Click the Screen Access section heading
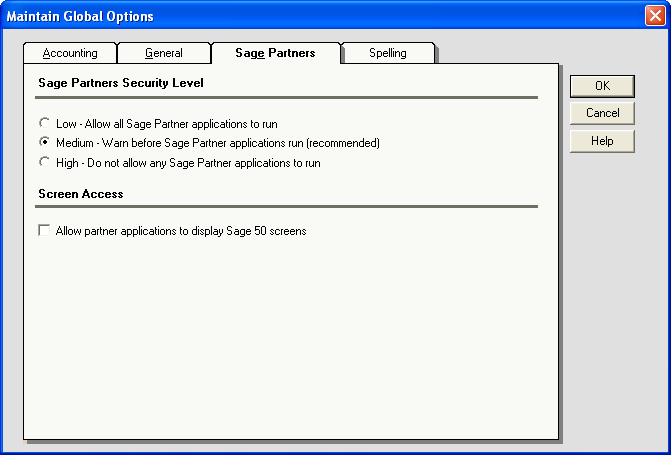 [x=81, y=193]
